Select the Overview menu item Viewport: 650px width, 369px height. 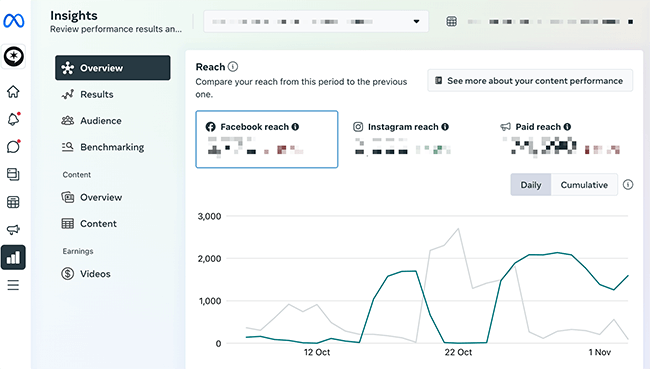coord(113,68)
